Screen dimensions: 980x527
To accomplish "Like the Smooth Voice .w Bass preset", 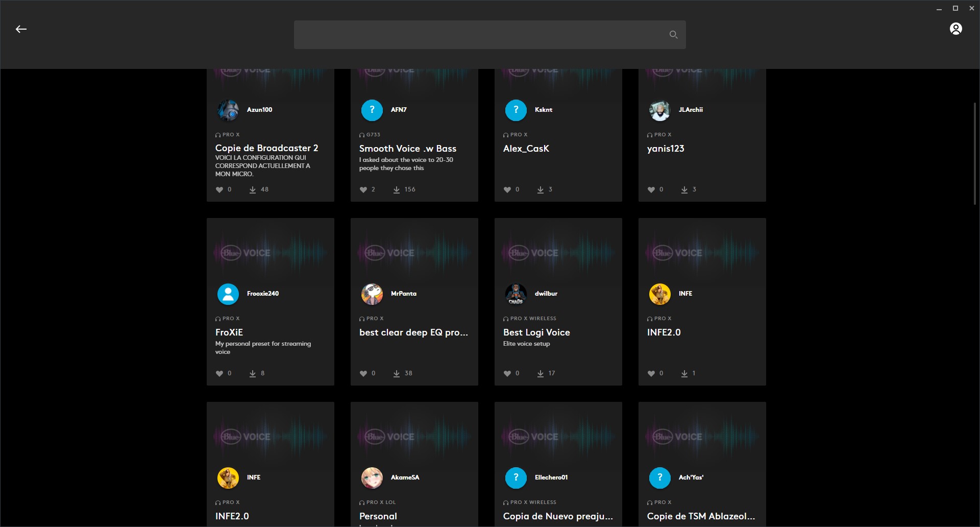I will [363, 189].
